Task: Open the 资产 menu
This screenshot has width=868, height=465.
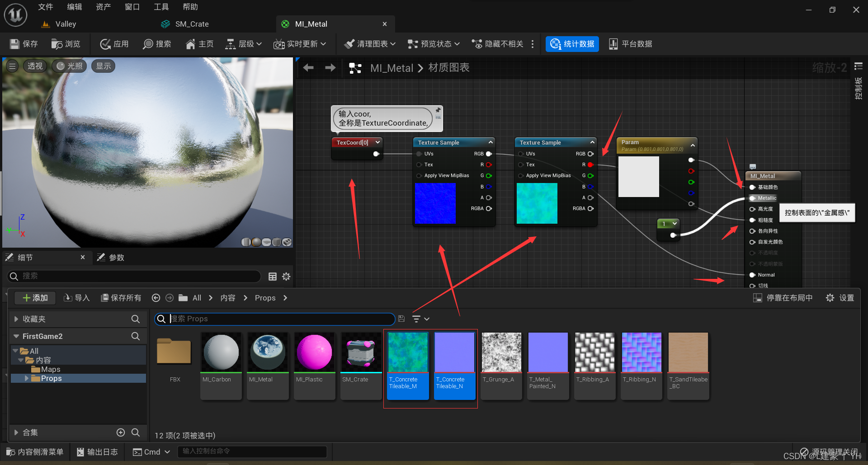Action: [x=103, y=7]
